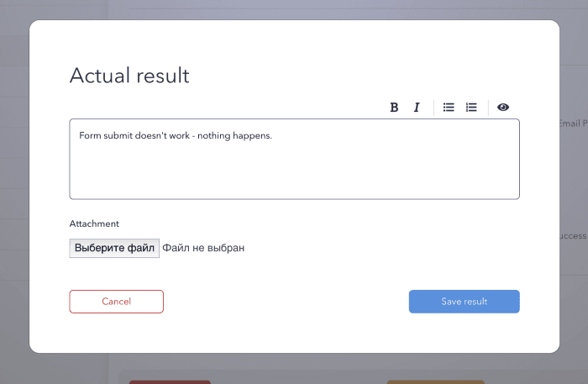Click the red button below the dialog
The height and width of the screenshot is (384, 588).
click(x=170, y=382)
